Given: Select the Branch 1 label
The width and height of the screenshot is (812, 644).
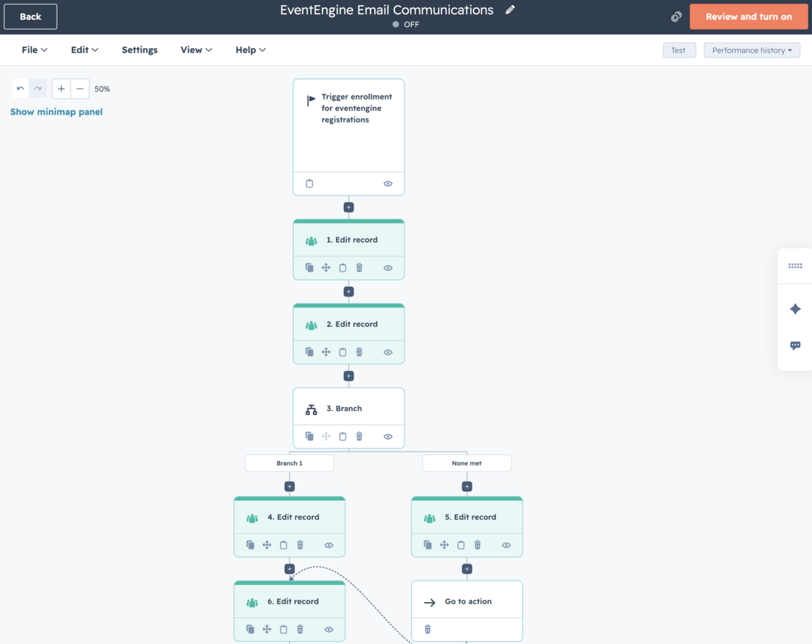Looking at the screenshot, I should (289, 463).
